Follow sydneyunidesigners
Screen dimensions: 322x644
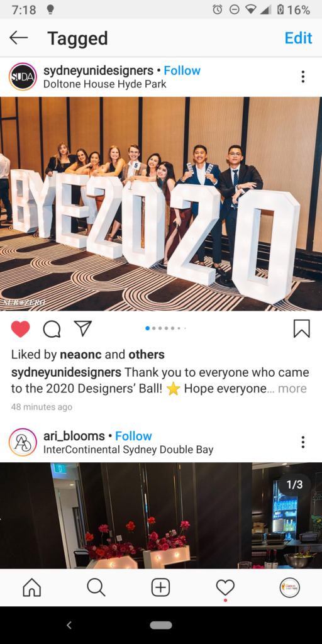pos(182,70)
